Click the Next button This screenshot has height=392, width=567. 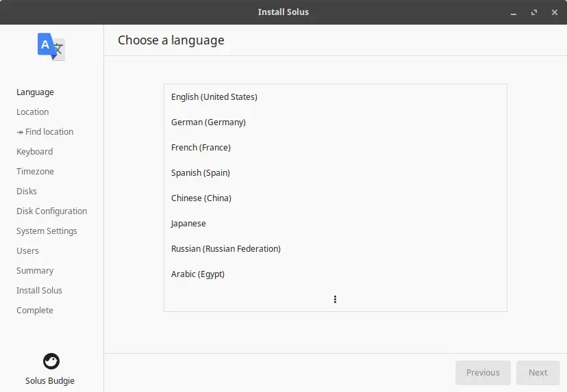coord(538,372)
